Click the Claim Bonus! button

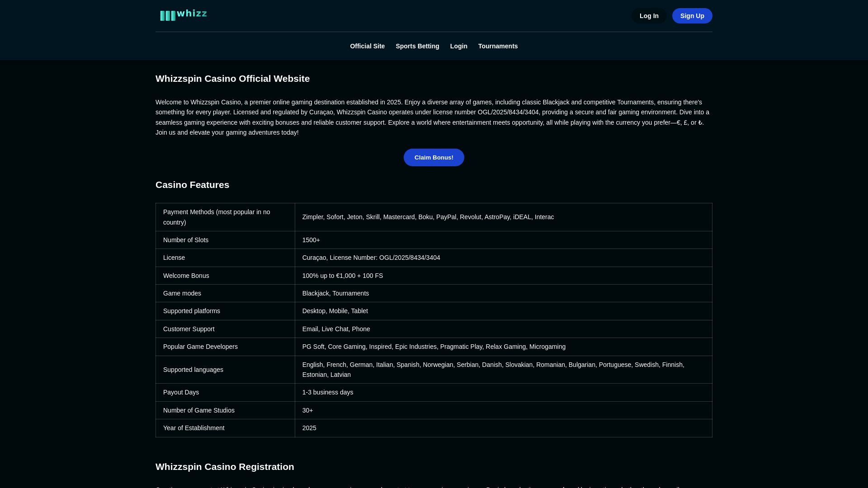pos(434,157)
